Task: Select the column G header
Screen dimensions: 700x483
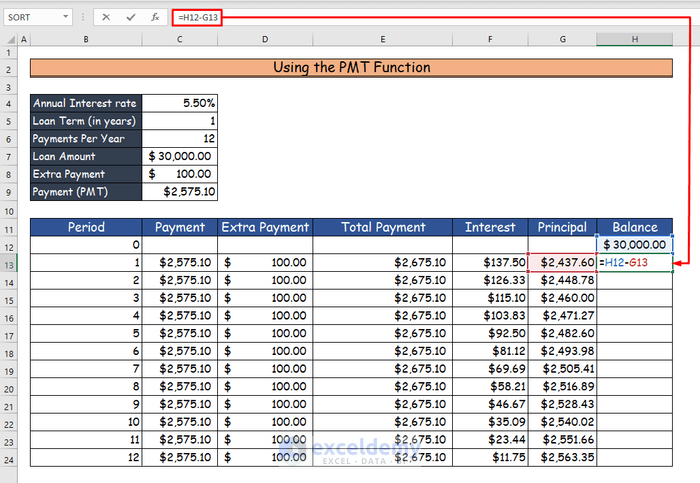Action: tap(562, 39)
